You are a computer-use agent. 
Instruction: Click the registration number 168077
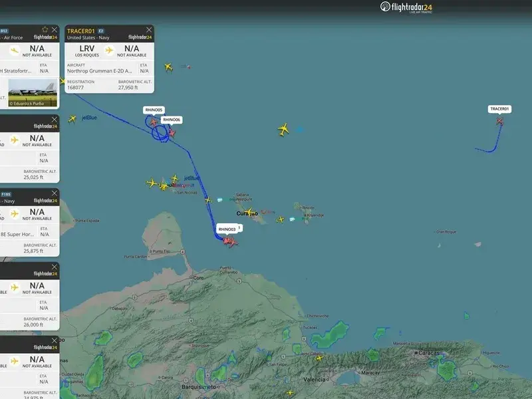75,88
